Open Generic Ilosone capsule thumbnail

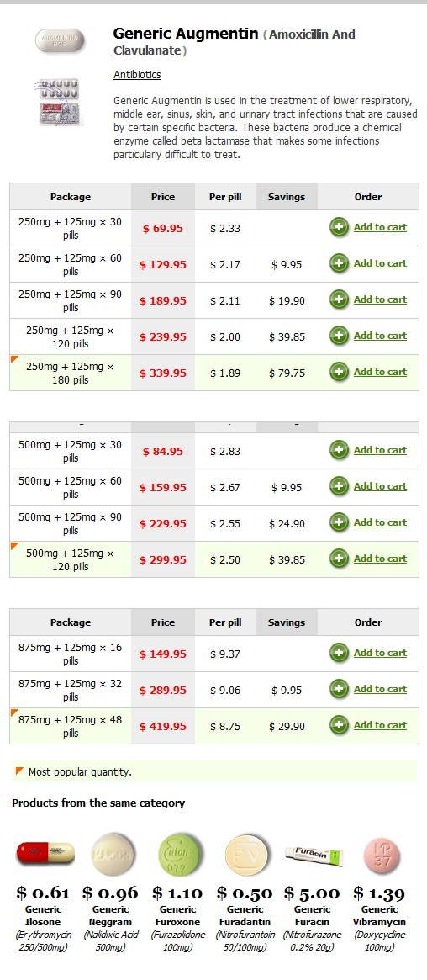coord(45,852)
